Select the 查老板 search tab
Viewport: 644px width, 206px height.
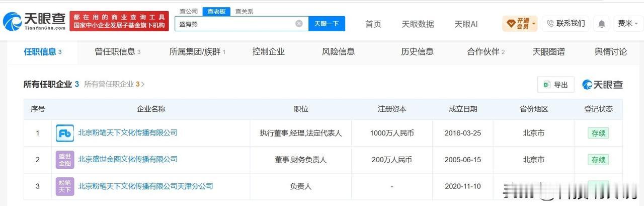pos(216,12)
